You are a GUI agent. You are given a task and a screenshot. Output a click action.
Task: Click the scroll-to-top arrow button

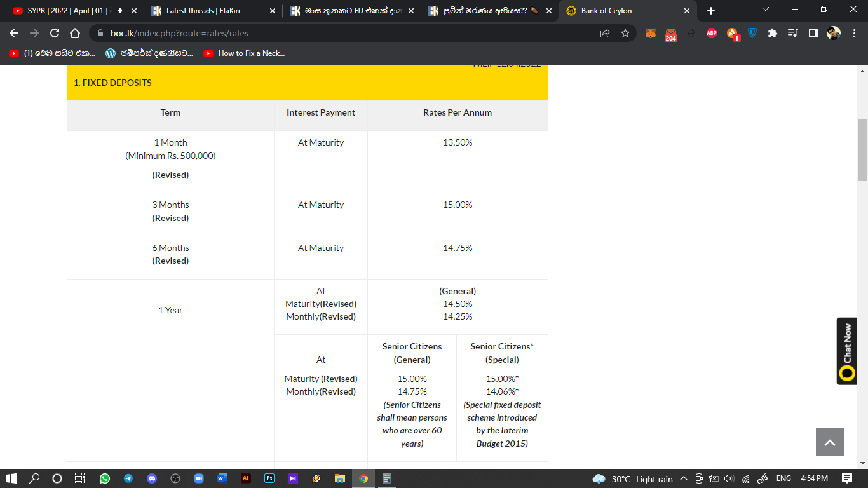(x=830, y=442)
